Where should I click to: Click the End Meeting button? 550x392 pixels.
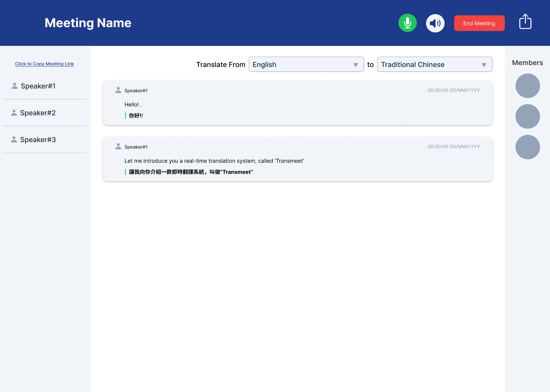pyautogui.click(x=479, y=23)
